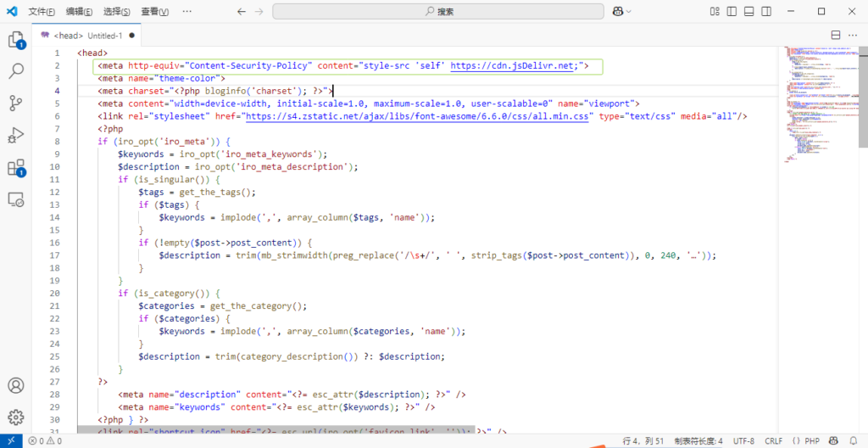Open the Source Control view
Viewport: 868px width, 448px height.
coord(16,104)
